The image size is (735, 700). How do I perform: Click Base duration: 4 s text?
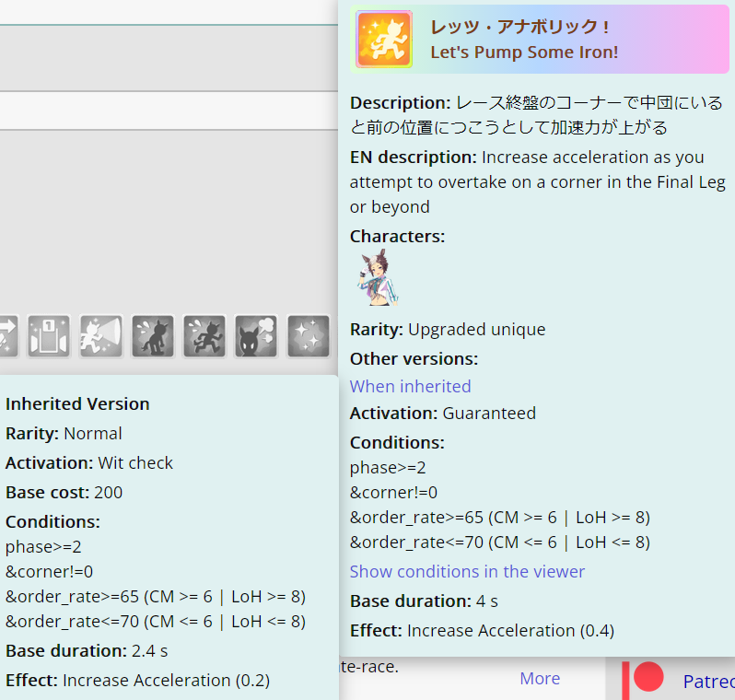point(424,601)
